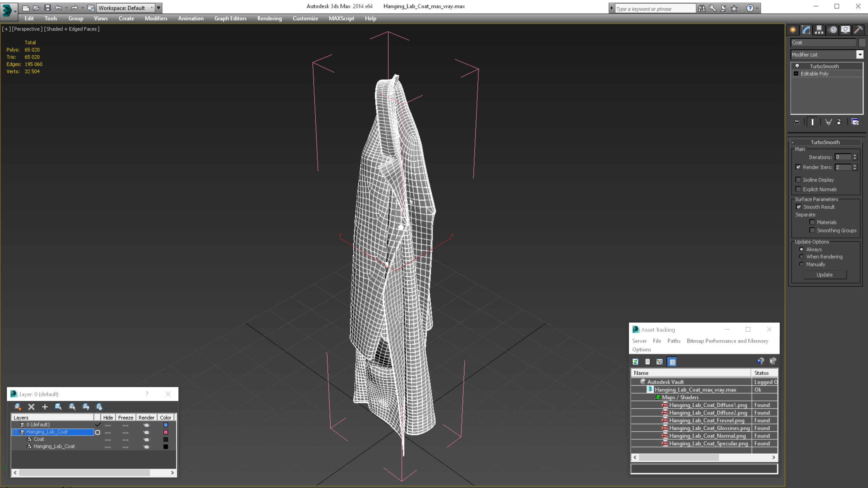Screen dimensions: 868x488
Task: Click the Save File icon in title bar
Action: click(x=48, y=8)
